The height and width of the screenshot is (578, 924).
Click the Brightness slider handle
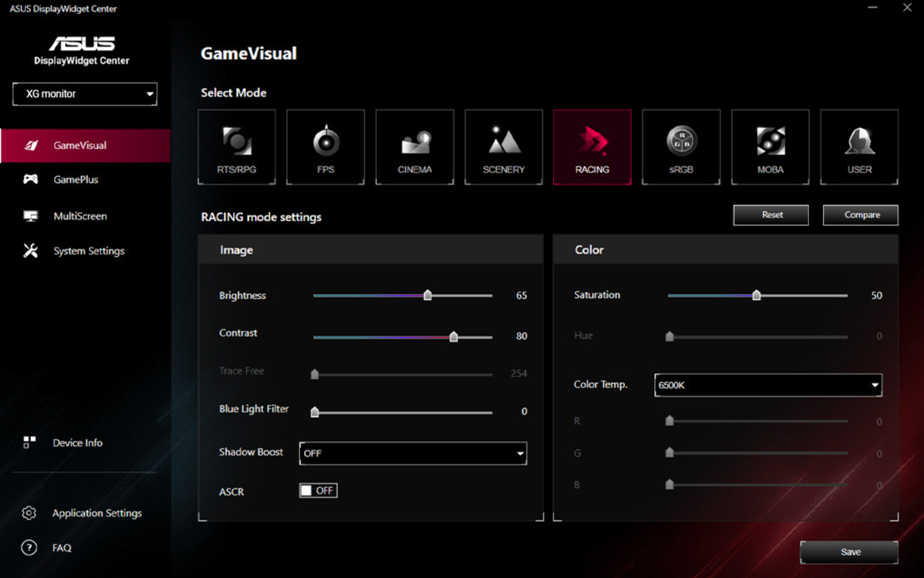click(428, 295)
